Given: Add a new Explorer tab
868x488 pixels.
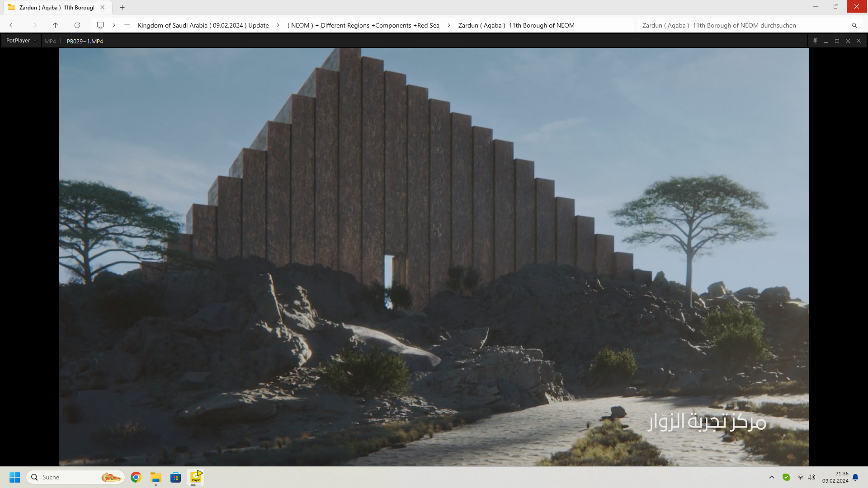Looking at the screenshot, I should (x=122, y=7).
